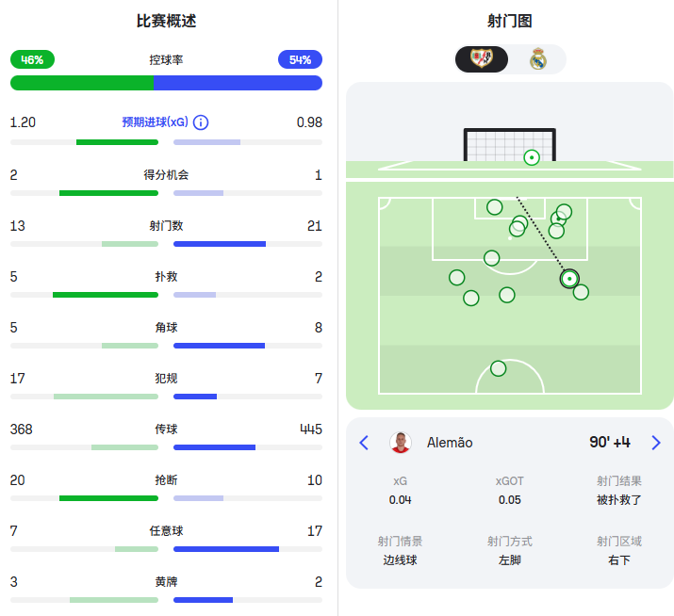Click the 射门数 shots stat row label

tap(166, 226)
